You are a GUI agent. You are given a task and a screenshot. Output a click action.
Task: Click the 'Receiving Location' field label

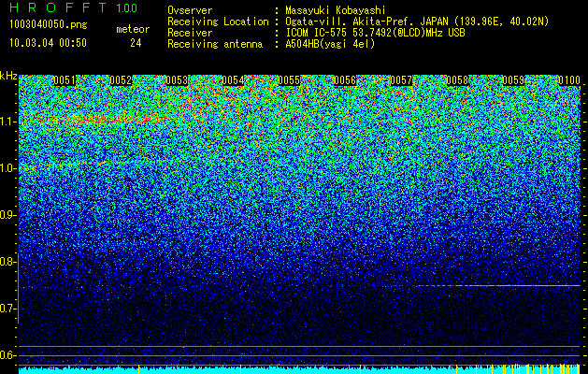coord(218,22)
